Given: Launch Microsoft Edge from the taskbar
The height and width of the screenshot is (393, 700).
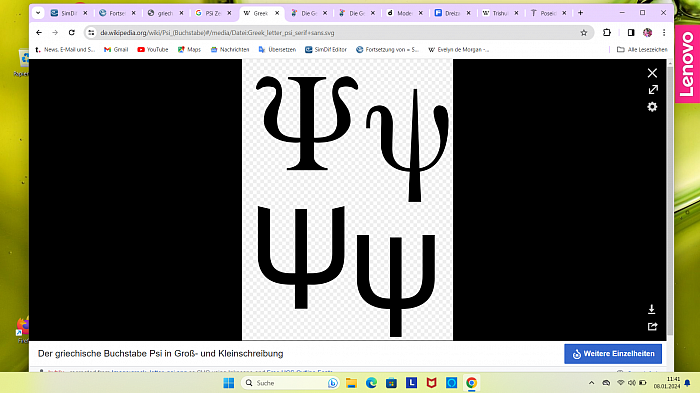Looking at the screenshot, I should coord(371,383).
